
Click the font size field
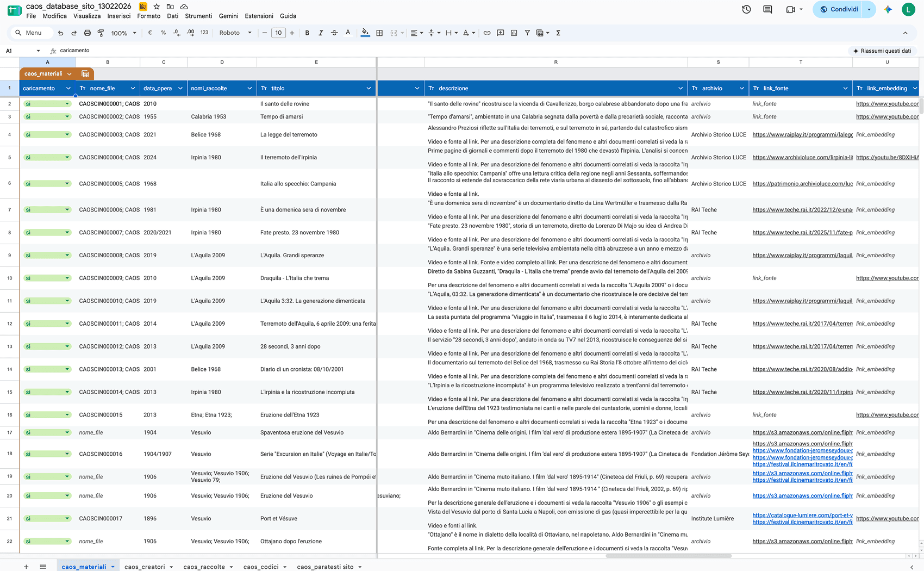278,33
